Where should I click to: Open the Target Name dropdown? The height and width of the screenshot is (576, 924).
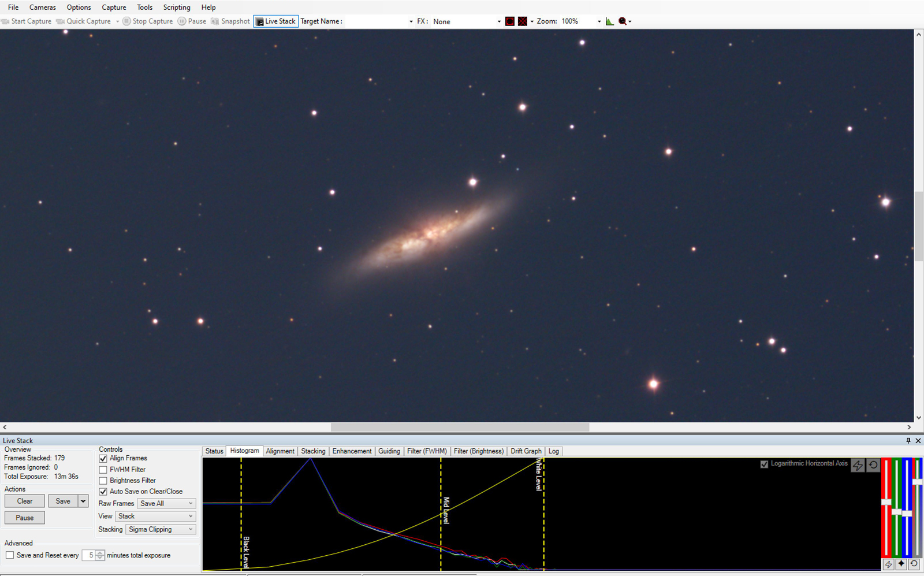pos(411,21)
